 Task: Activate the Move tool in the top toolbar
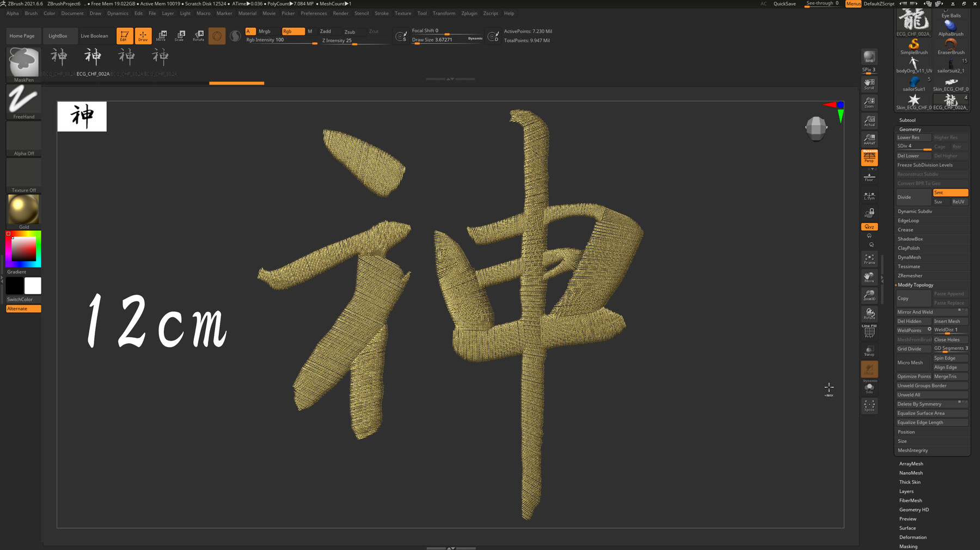pos(161,36)
